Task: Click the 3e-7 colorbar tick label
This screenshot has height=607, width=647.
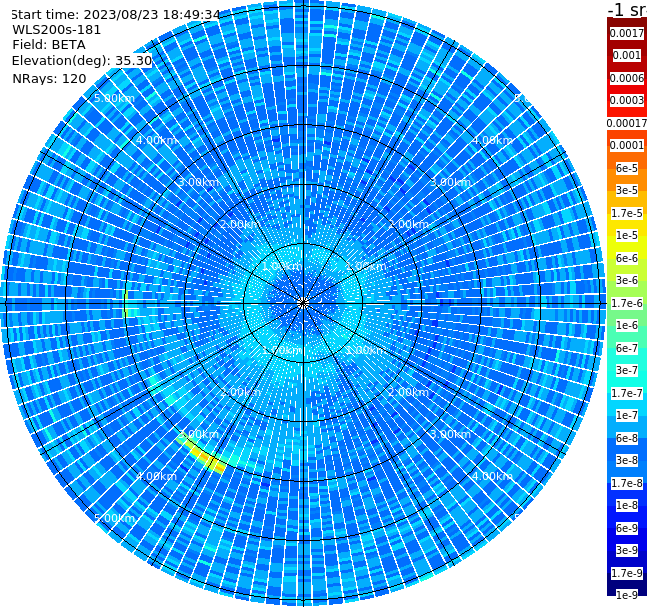Action: point(627,370)
